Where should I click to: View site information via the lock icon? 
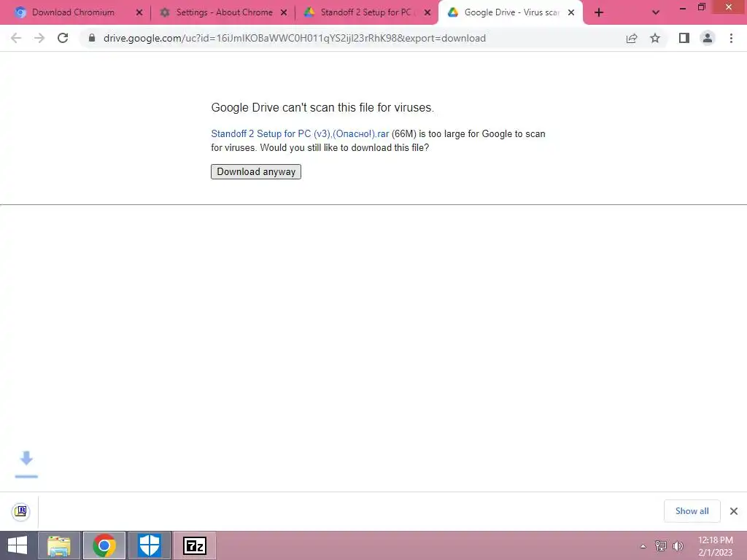tap(92, 38)
